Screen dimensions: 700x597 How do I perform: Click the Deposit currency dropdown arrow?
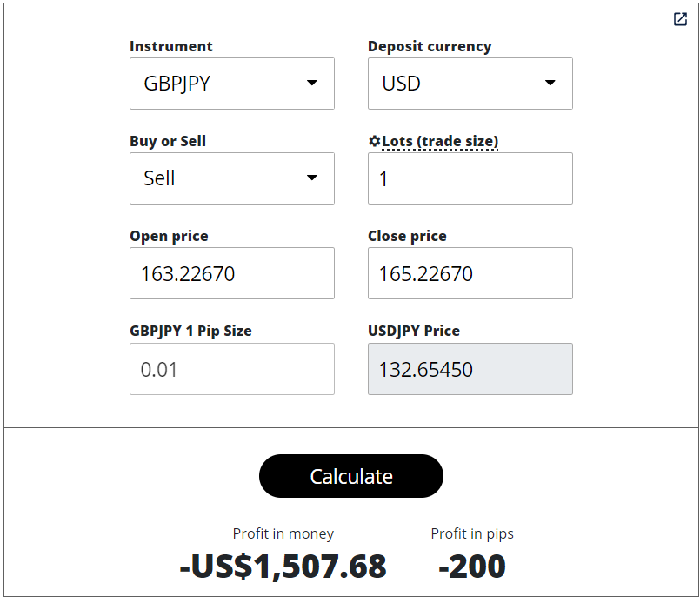pos(550,84)
